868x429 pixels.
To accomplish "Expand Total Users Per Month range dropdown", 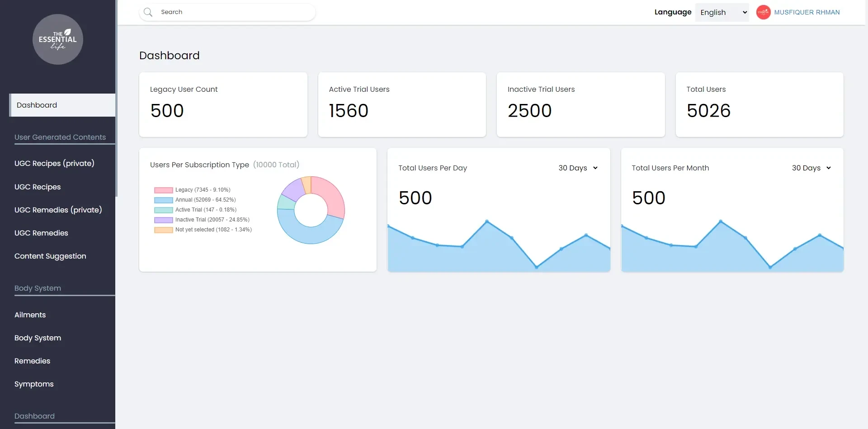I will (811, 168).
